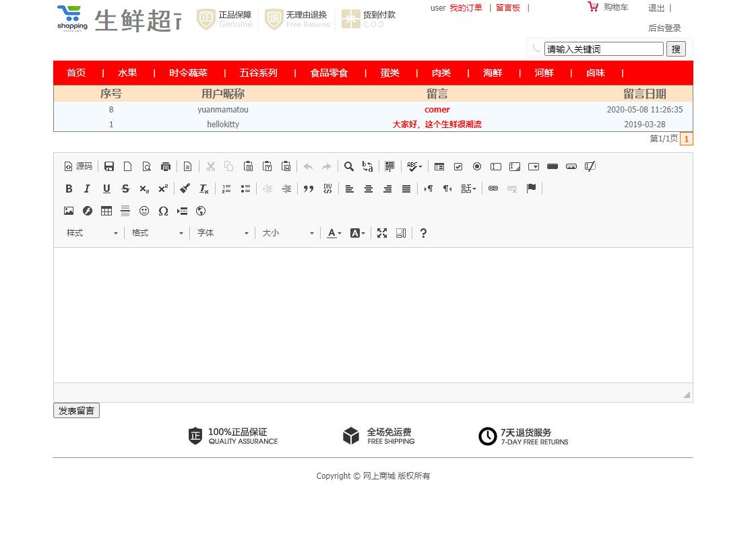Image resolution: width=756 pixels, height=536 pixels.
Task: Open the 字体 font dropdown
Action: [x=222, y=233]
